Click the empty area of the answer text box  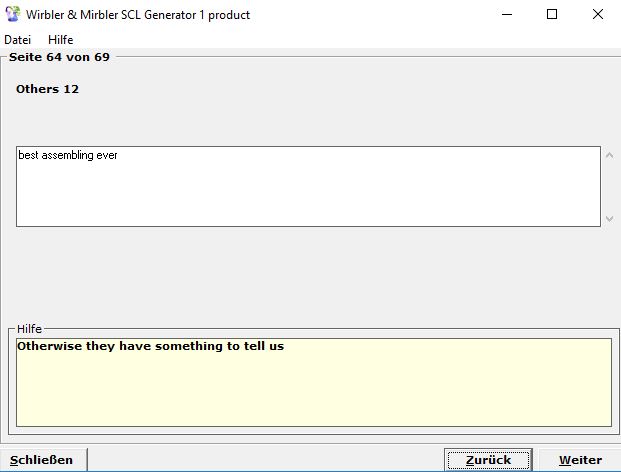click(300, 195)
